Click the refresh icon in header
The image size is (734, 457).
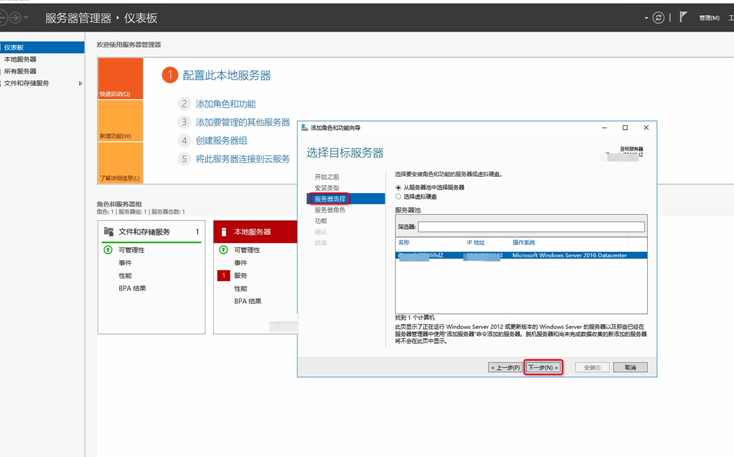coord(658,18)
